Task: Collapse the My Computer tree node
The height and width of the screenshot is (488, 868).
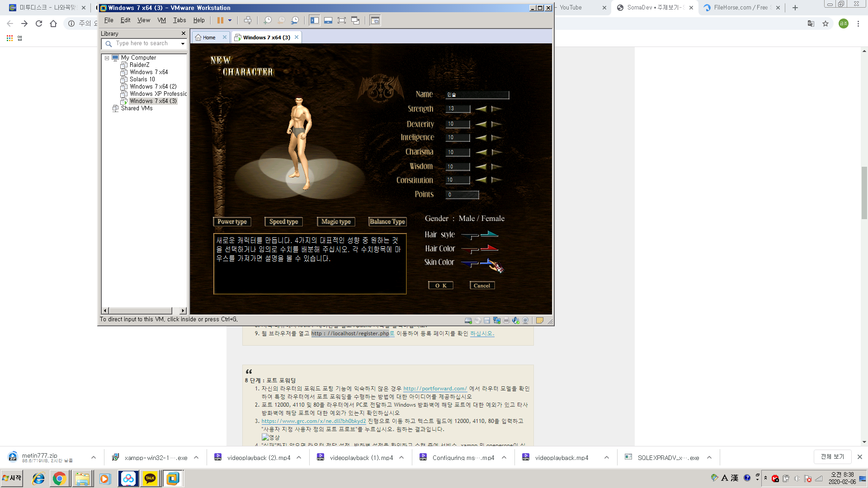Action: click(x=107, y=57)
